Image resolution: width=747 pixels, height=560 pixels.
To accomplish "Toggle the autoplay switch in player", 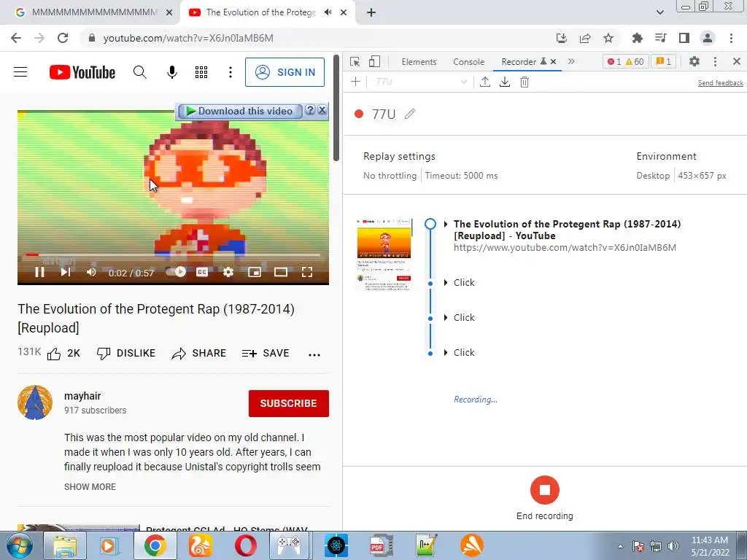I will (176, 272).
